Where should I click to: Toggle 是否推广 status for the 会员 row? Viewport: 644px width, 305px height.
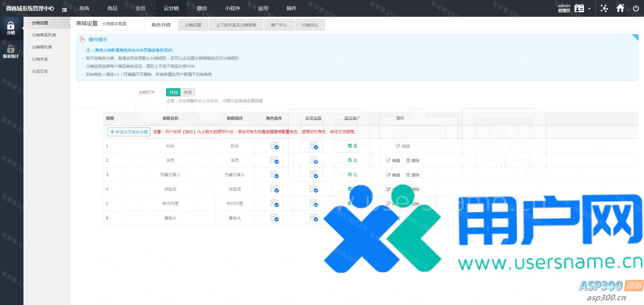pos(353,160)
